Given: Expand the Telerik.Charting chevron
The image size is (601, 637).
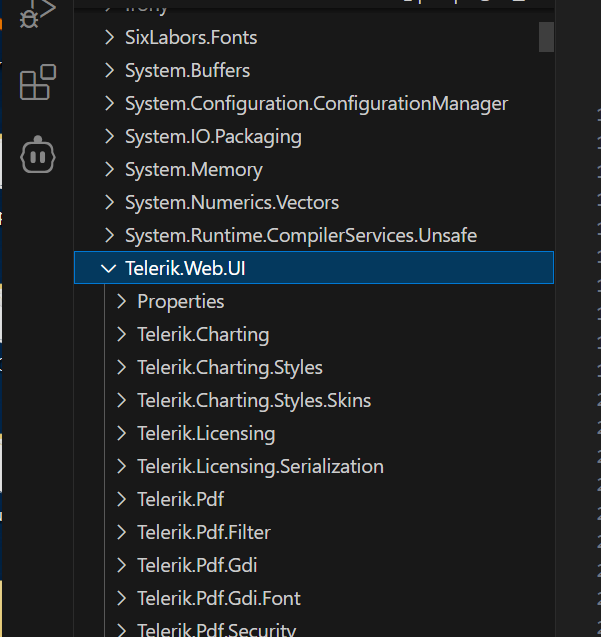Looking at the screenshot, I should tap(121, 334).
